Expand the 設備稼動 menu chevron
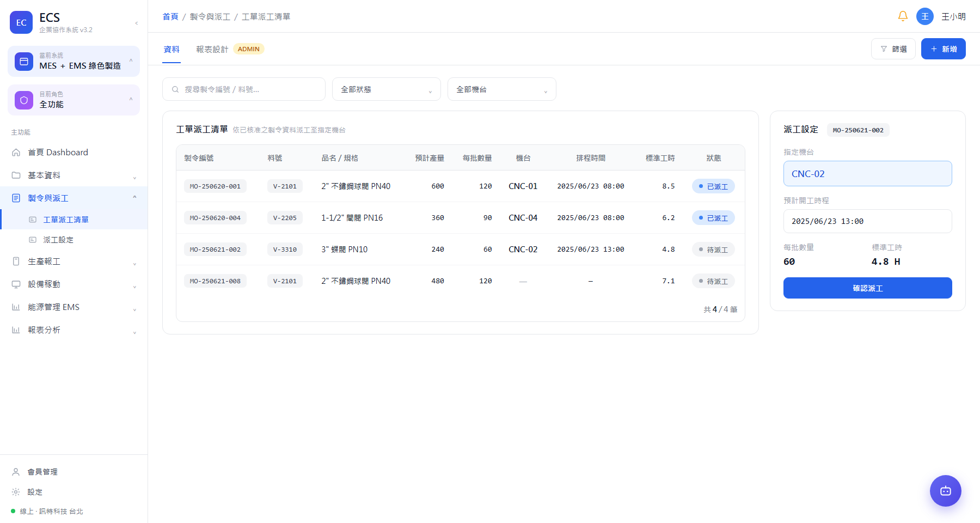 pos(134,286)
